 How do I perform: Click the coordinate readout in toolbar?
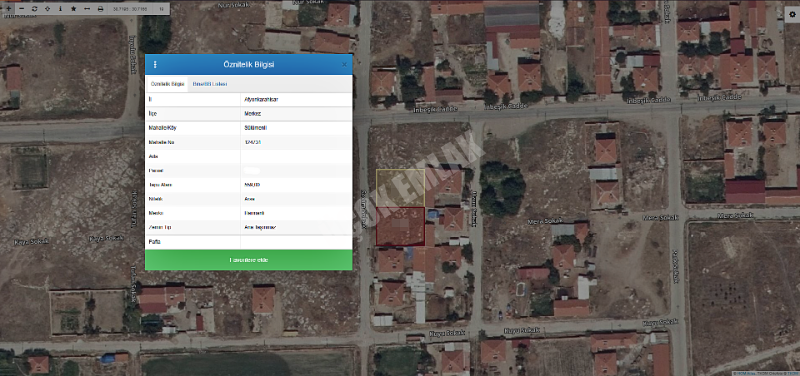tap(129, 9)
